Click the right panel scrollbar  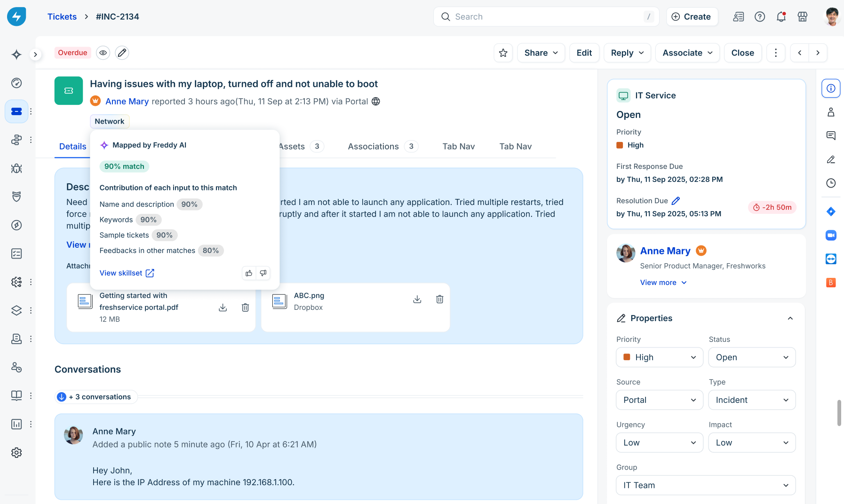click(839, 413)
